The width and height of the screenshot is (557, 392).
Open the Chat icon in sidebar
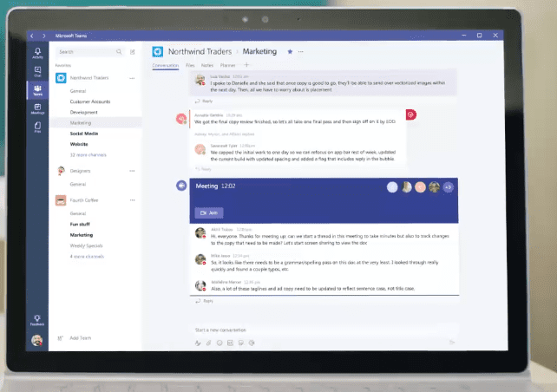(x=37, y=71)
